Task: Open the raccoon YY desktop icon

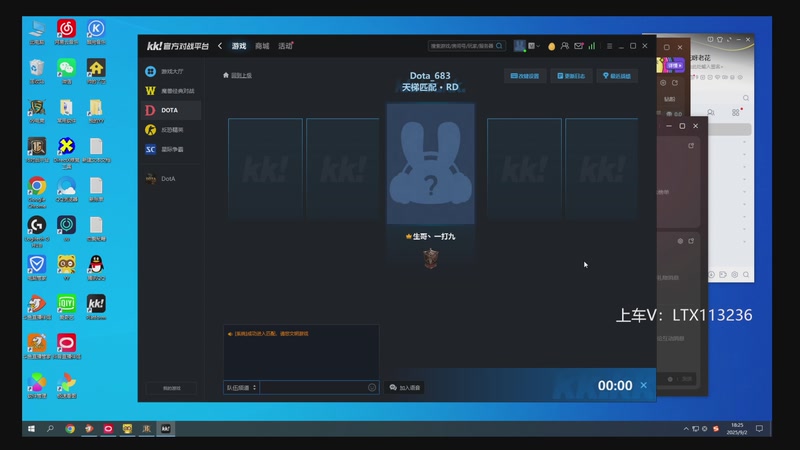Action: [x=66, y=268]
